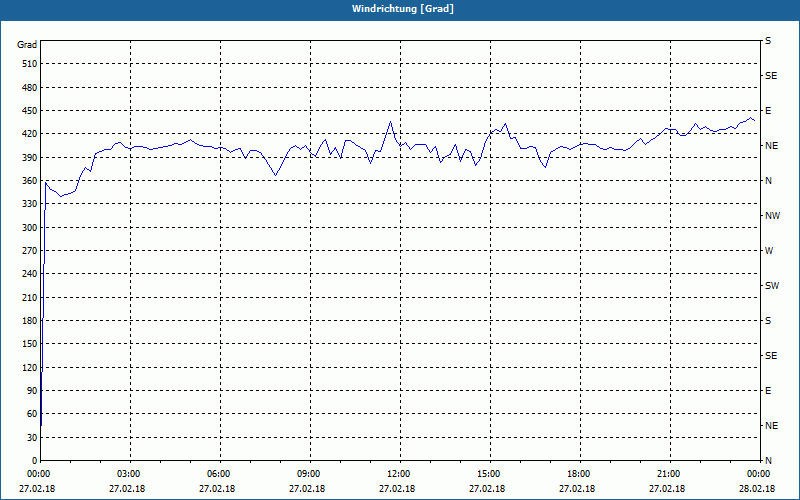Screen dimensions: 800x500
Task: Select the 240 y-axis tick label
Action: pos(29,274)
